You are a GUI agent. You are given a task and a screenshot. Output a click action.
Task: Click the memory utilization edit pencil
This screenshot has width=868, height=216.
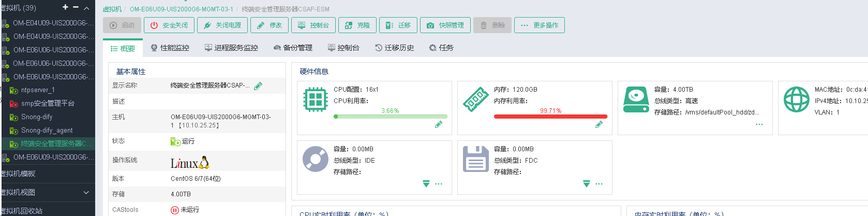(599, 124)
